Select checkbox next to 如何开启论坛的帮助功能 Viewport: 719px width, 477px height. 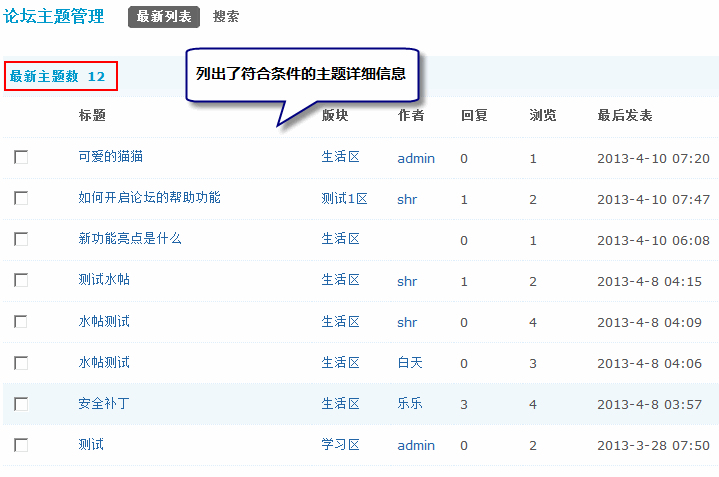[21, 199]
